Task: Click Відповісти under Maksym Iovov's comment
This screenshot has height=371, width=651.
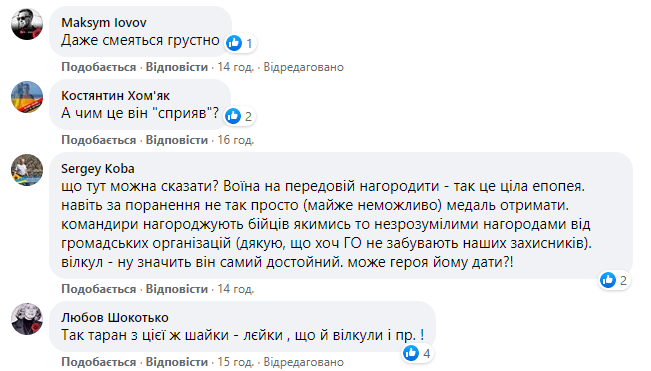Action: click(x=177, y=67)
